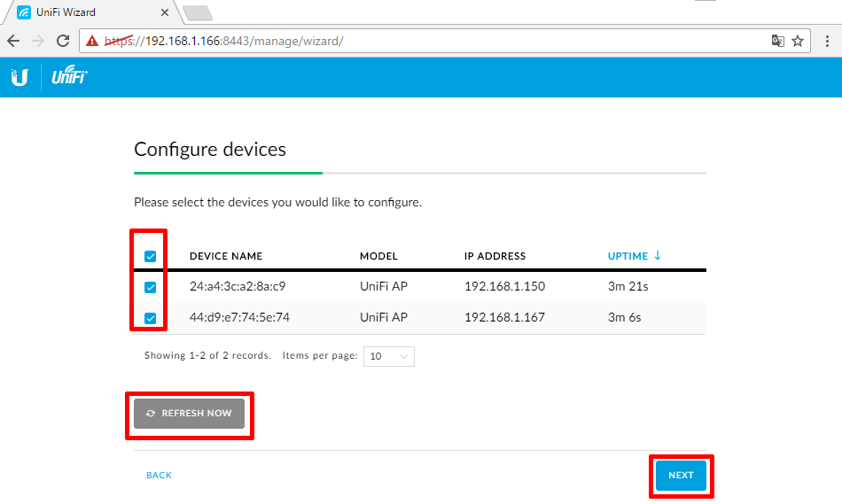This screenshot has height=504, width=842.
Task: Sort by Device Name column
Action: point(226,256)
